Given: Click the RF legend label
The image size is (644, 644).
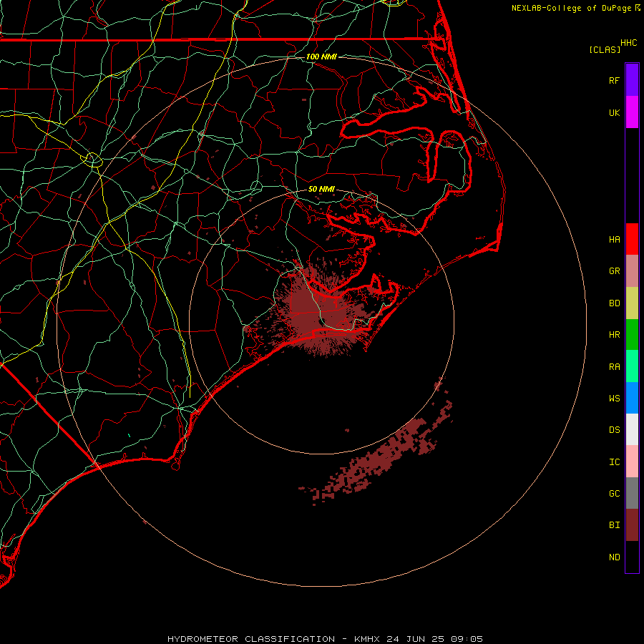Looking at the screenshot, I should pos(614,81).
